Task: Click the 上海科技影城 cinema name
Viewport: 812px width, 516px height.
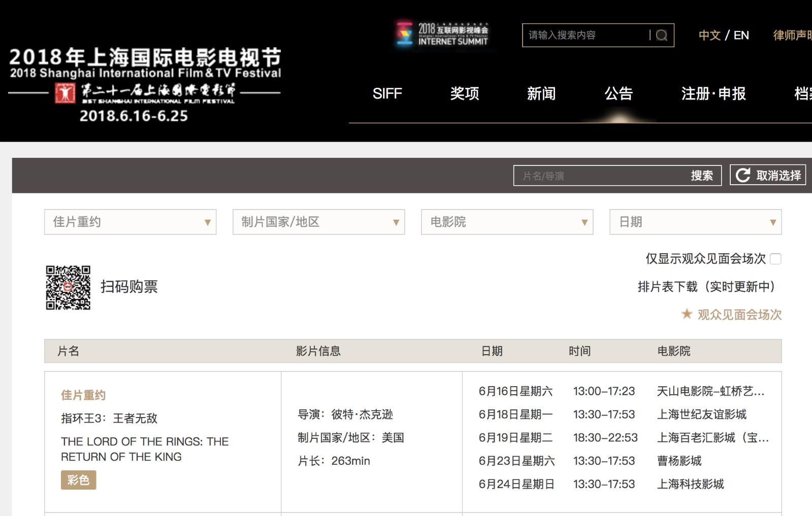Action: pyautogui.click(x=691, y=484)
